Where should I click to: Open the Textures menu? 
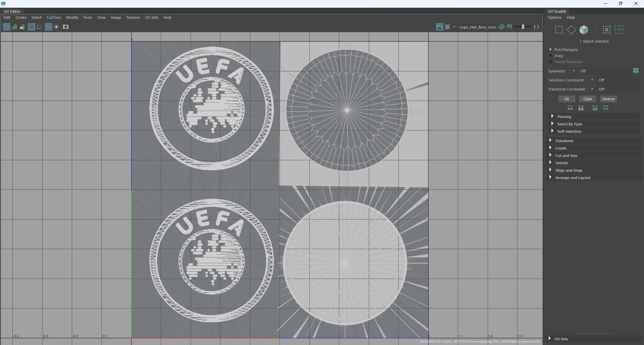[x=133, y=17]
